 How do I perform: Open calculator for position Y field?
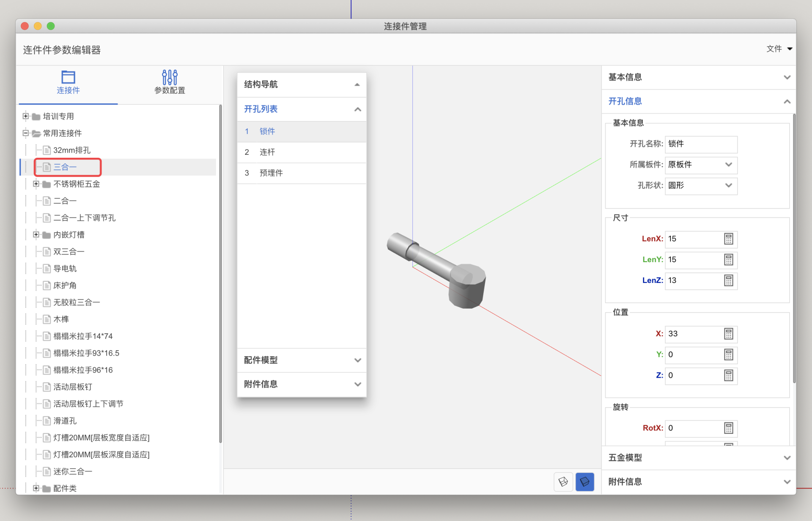tap(728, 354)
